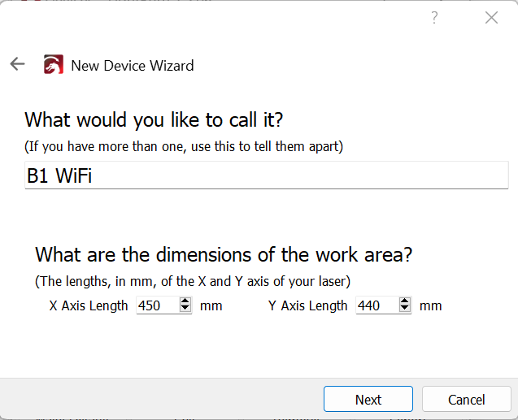Viewport: 518px width, 420px height.
Task: Click the Y Axis Length label
Action: coord(308,305)
